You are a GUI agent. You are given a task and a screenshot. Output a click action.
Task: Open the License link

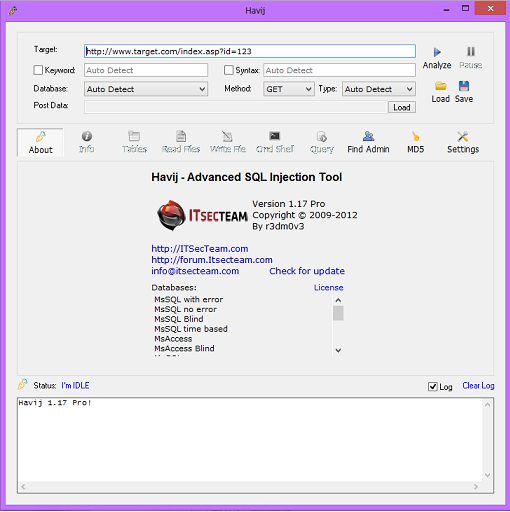pos(328,288)
